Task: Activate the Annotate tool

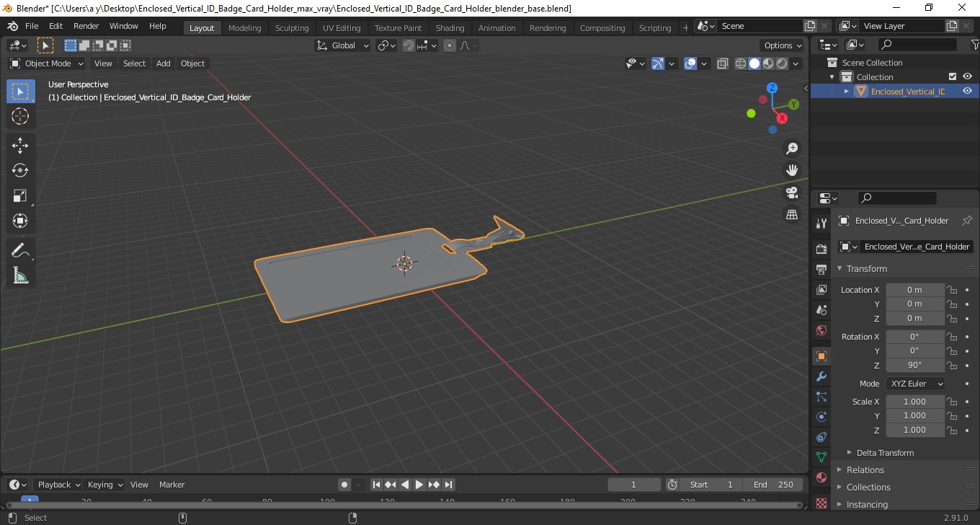Action: pos(20,250)
